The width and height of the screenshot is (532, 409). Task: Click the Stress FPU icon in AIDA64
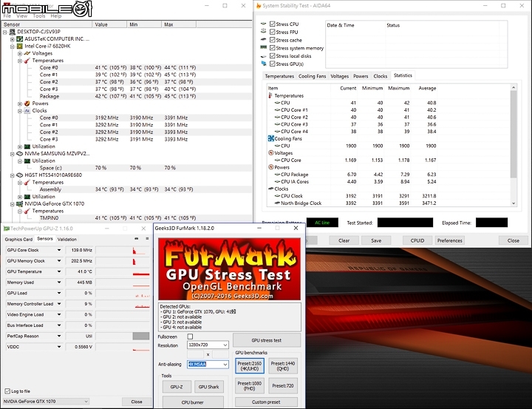(264, 31)
